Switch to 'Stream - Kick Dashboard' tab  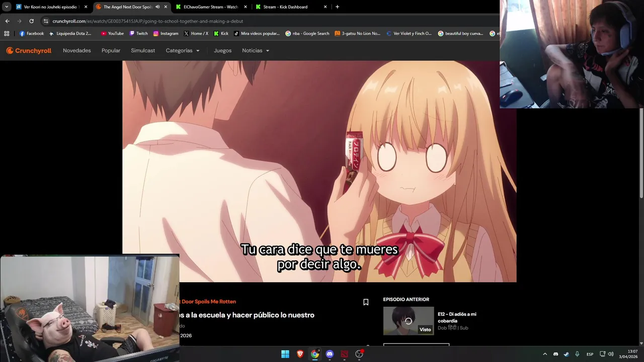point(291,7)
